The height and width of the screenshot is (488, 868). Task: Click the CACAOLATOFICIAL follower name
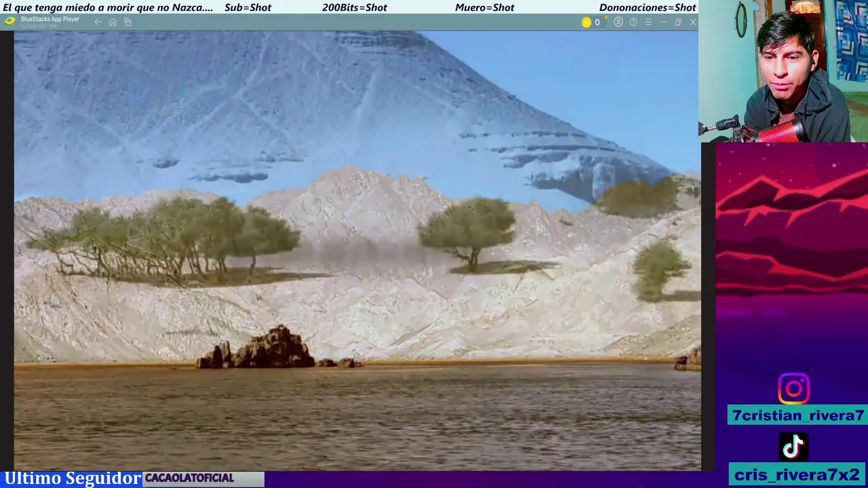coord(189,479)
